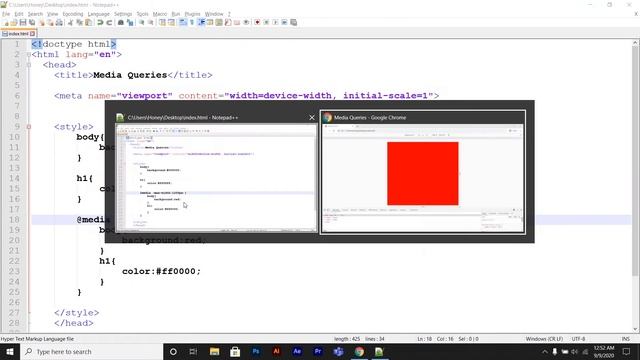640x360 pixels.
Task: Open the Windows Start menu
Action: (10, 351)
